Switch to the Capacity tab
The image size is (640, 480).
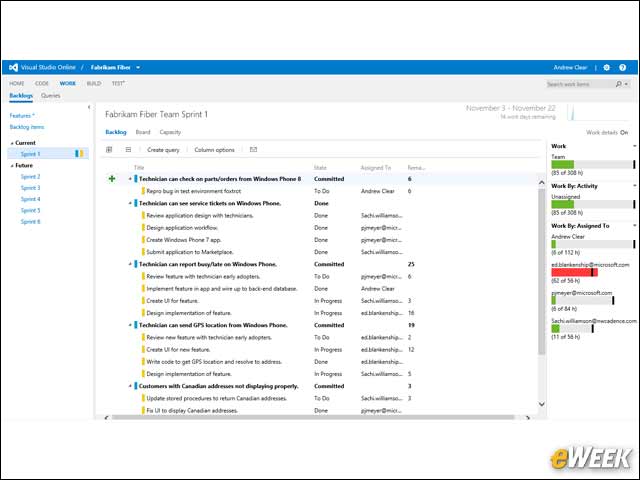(170, 132)
